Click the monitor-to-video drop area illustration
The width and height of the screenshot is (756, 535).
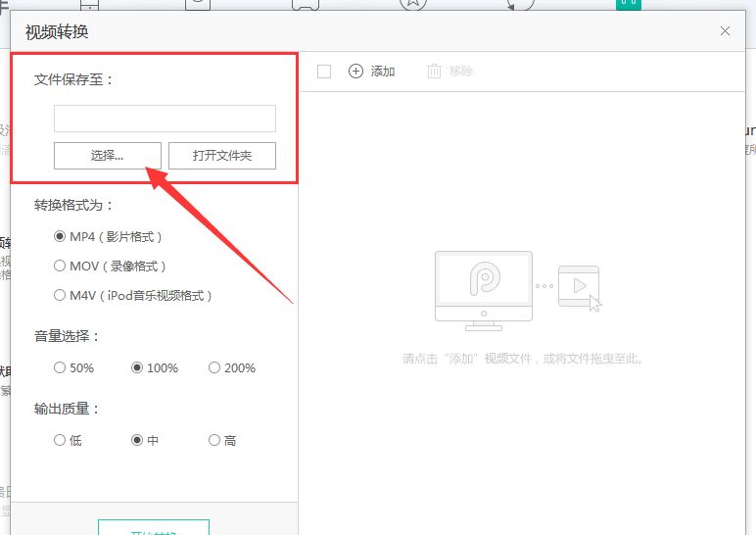click(519, 291)
